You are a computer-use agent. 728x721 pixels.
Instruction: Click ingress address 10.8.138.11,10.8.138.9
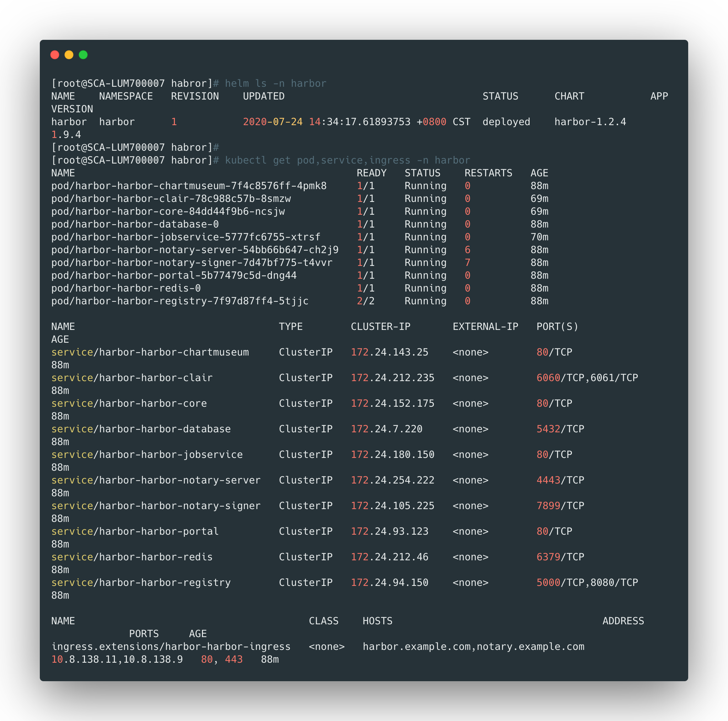click(x=117, y=659)
